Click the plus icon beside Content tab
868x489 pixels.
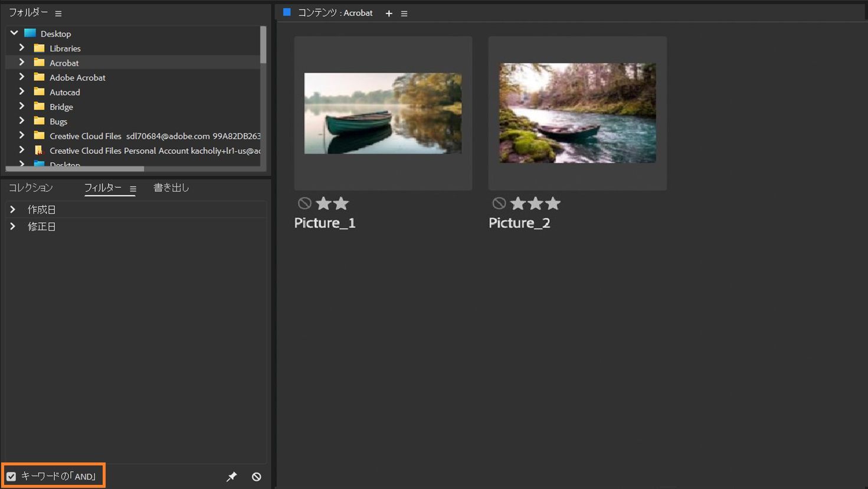(x=389, y=13)
